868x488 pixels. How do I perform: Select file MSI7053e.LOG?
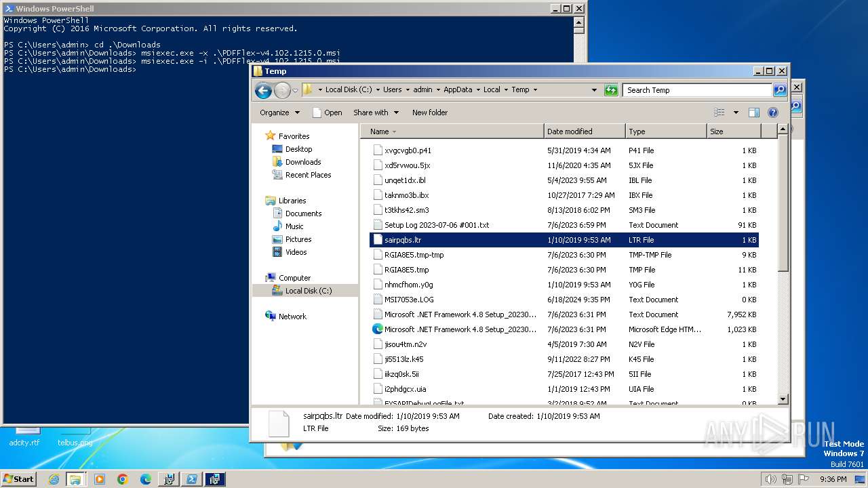coord(409,300)
